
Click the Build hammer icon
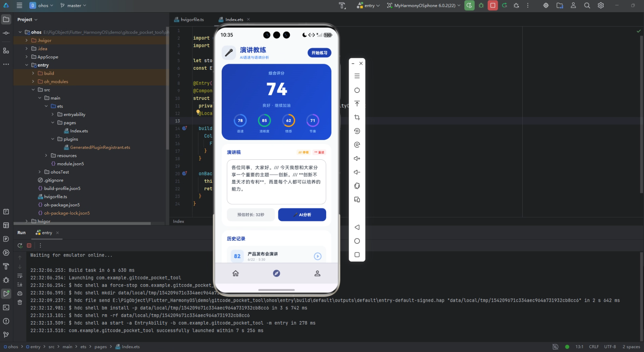tap(342, 5)
